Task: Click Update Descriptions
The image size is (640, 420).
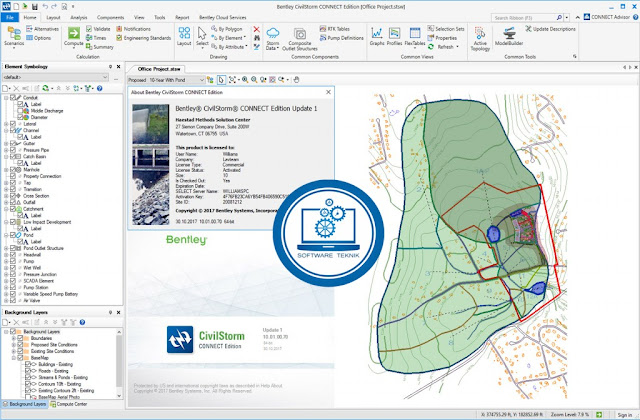Action: (x=550, y=29)
